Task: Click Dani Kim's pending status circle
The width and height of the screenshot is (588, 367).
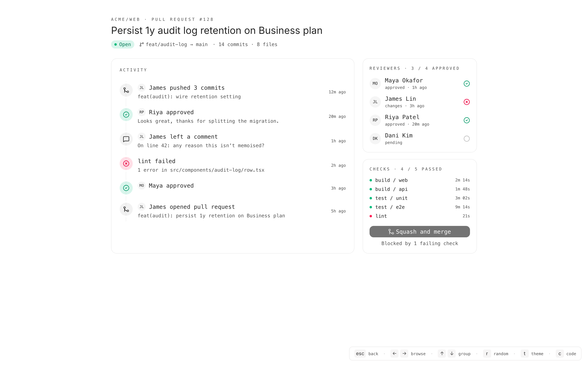Action: click(x=467, y=139)
